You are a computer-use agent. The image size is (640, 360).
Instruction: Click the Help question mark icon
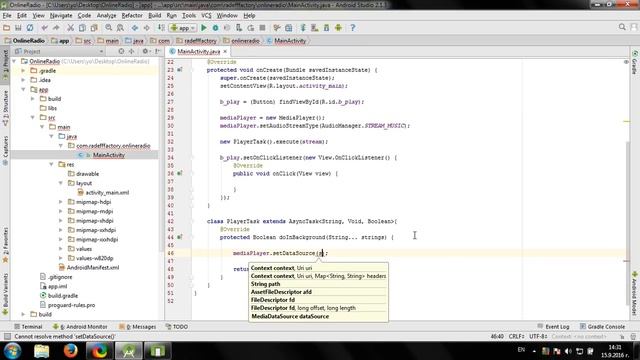(353, 28)
